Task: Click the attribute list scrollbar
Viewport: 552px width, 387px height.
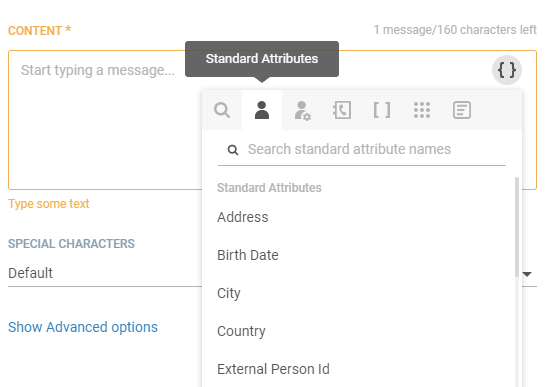Action: pyautogui.click(x=517, y=227)
